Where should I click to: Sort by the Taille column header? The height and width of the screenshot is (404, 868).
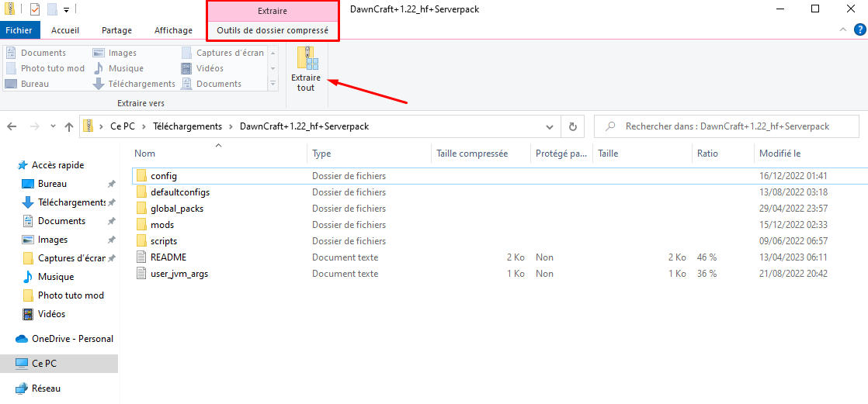click(642, 154)
